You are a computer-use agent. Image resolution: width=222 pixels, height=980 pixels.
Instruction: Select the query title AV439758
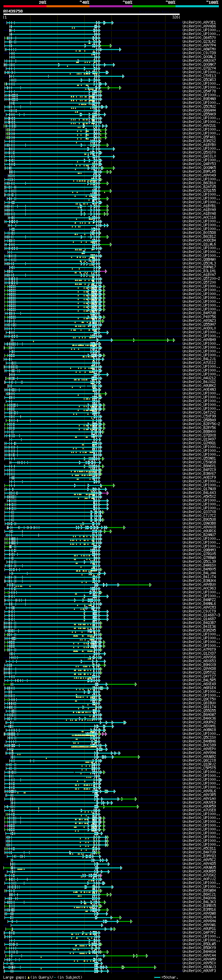pos(13,11)
